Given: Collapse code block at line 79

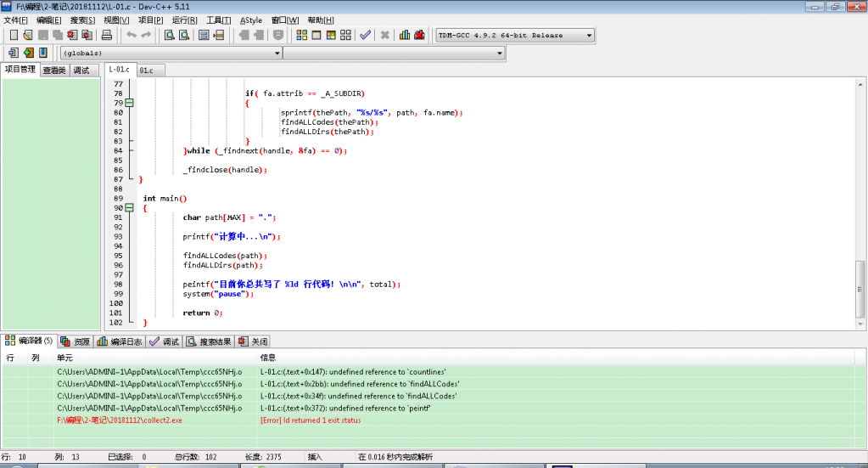Looking at the screenshot, I should 129,103.
